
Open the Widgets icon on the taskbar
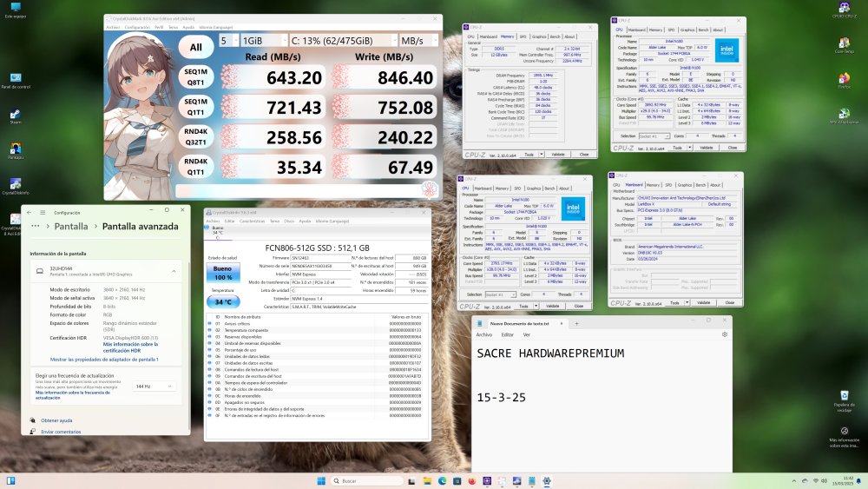click(10, 480)
